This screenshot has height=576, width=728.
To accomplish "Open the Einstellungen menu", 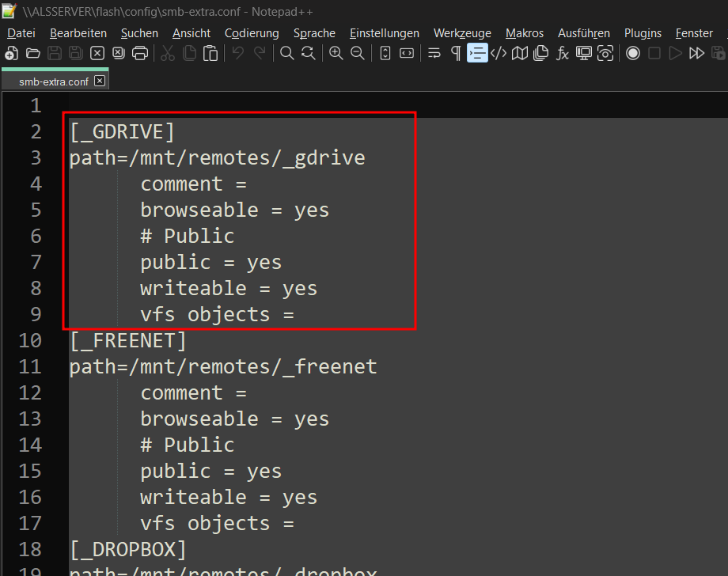I will (385, 33).
